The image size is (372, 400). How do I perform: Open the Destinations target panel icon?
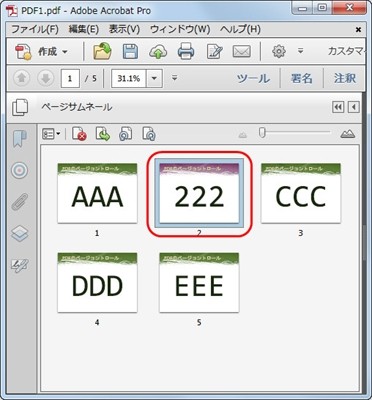19,171
